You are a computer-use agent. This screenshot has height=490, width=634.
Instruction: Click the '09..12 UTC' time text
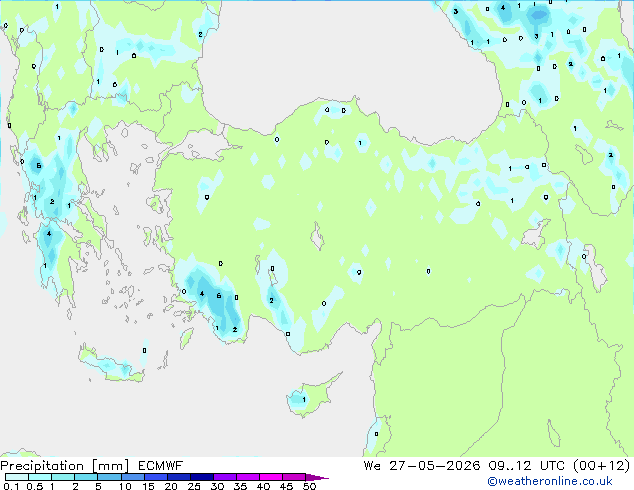526,466
